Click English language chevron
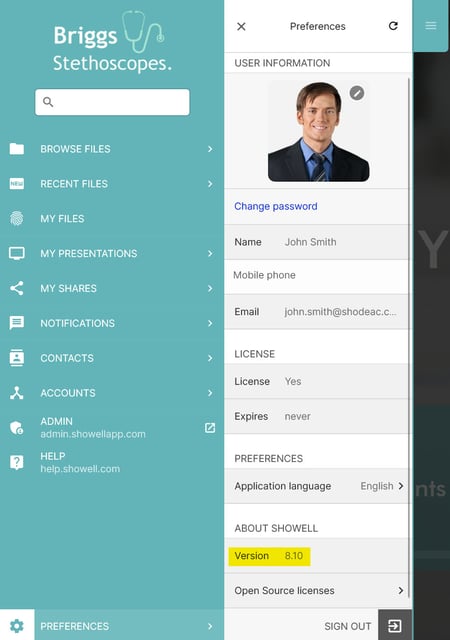The width and height of the screenshot is (450, 640). point(401,486)
